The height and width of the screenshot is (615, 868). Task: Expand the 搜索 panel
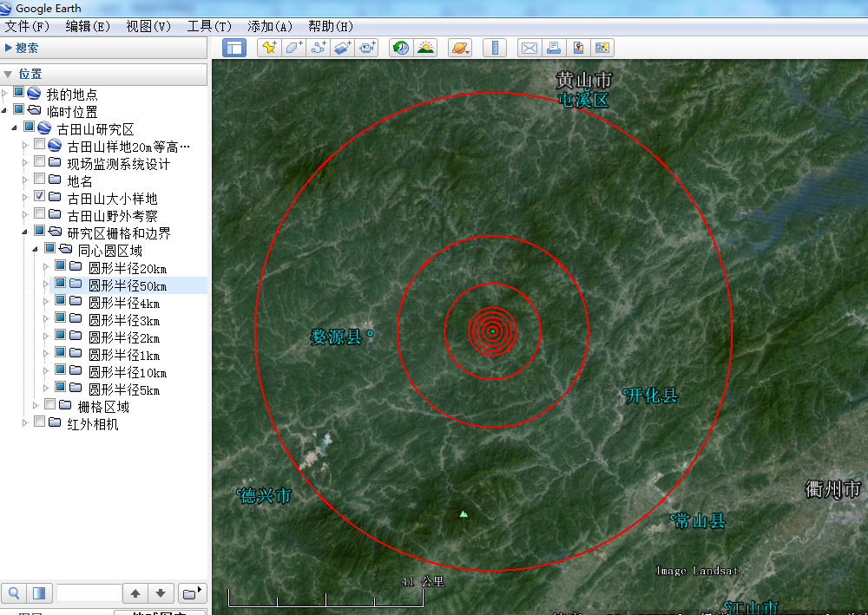point(9,48)
